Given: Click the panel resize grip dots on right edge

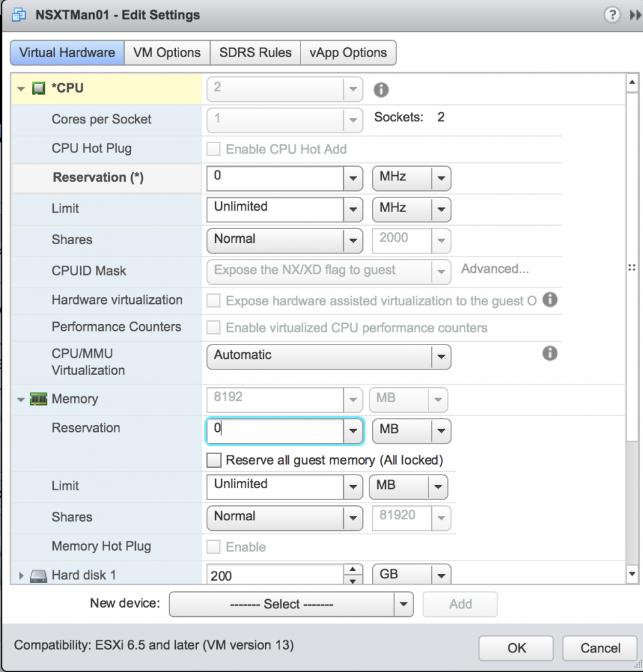Looking at the screenshot, I should click(632, 268).
